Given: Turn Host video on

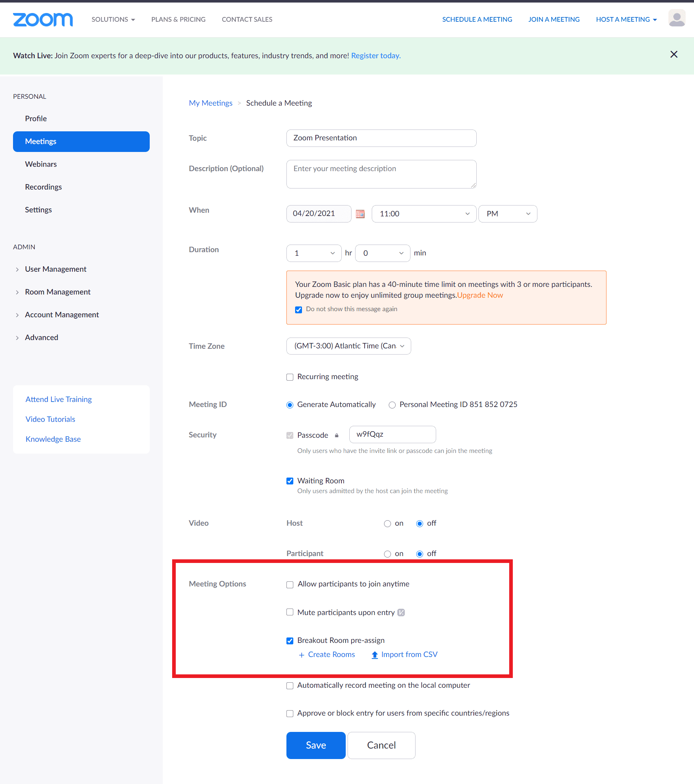Looking at the screenshot, I should coord(387,524).
